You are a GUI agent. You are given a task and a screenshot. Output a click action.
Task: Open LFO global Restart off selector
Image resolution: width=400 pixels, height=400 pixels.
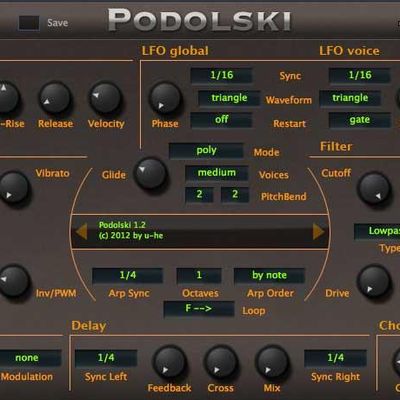(221, 120)
